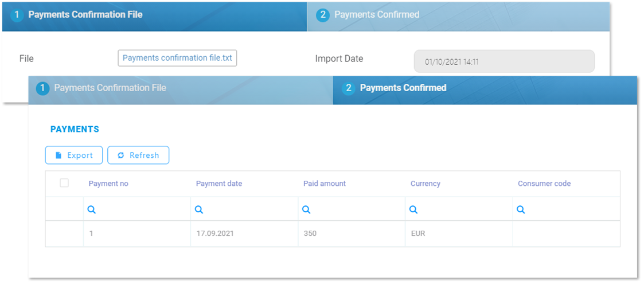This screenshot has width=644, height=284.
Task: Click the Import Date field
Action: (504, 61)
